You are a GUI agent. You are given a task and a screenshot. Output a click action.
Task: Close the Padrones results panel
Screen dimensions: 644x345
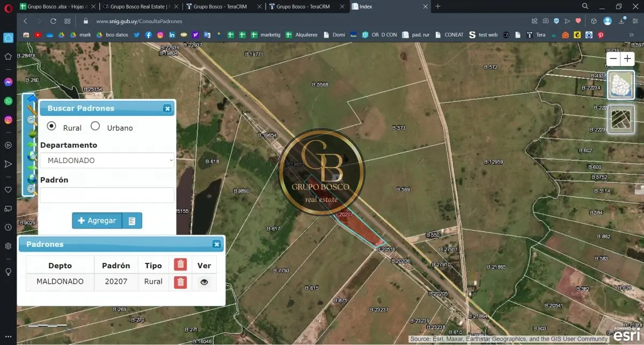pyautogui.click(x=216, y=244)
